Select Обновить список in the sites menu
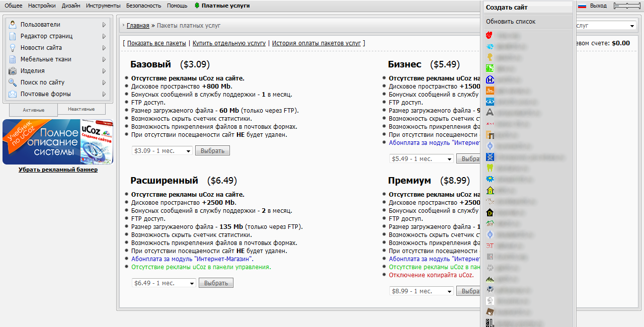This screenshot has width=644, height=327. click(x=511, y=22)
